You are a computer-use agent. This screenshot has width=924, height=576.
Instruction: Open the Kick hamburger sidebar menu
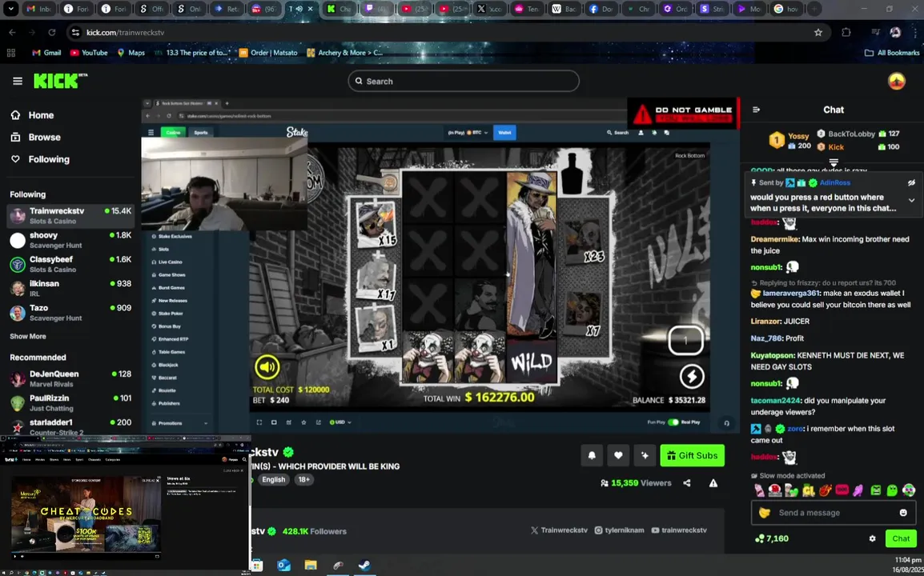(x=17, y=81)
